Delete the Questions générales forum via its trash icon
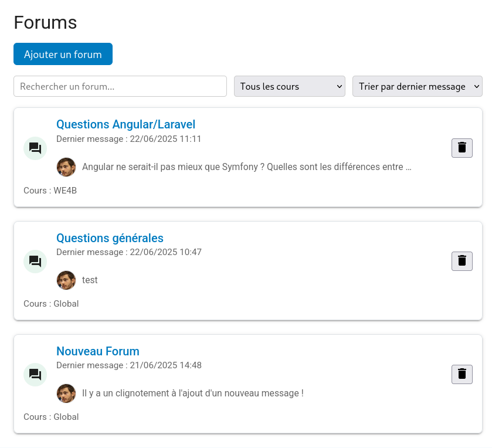The height and width of the screenshot is (448, 492). click(x=462, y=261)
